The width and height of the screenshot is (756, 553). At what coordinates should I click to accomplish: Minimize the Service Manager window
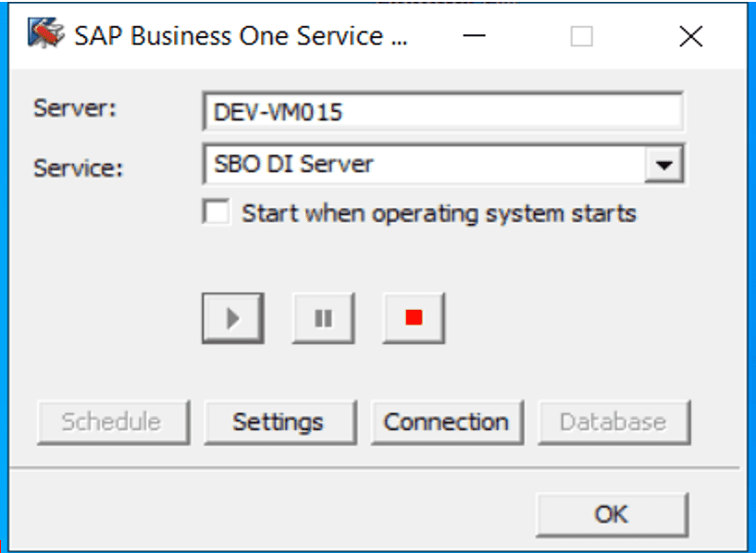pos(475,36)
